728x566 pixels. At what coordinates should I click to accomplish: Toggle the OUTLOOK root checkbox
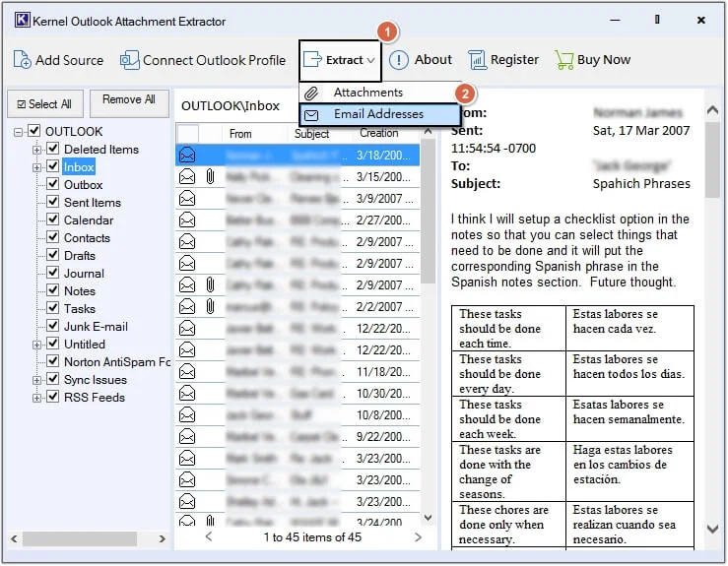pyautogui.click(x=33, y=131)
